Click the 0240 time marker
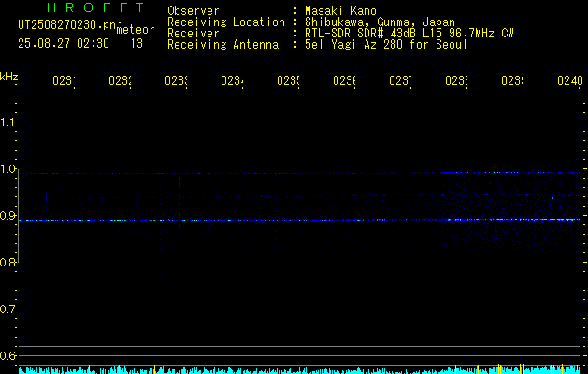 (x=570, y=80)
